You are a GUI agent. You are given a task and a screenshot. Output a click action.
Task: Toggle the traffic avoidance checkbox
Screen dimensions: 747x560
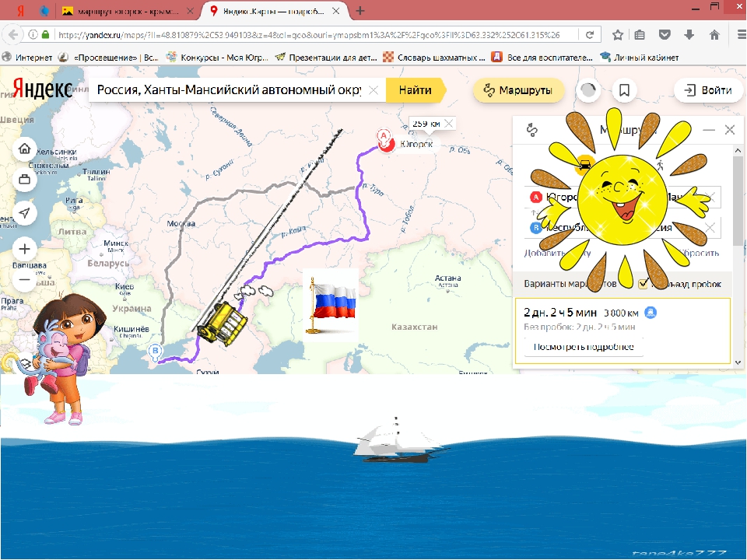[644, 284]
